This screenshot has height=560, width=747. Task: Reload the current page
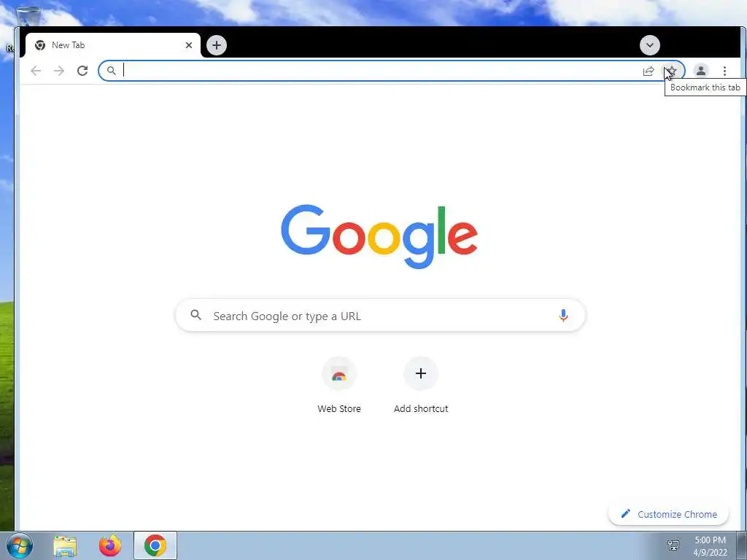pos(82,71)
